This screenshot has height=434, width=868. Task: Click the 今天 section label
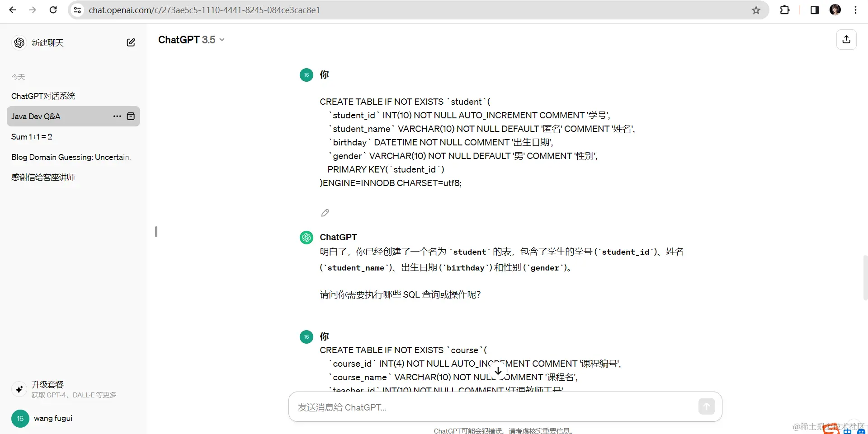coord(18,77)
